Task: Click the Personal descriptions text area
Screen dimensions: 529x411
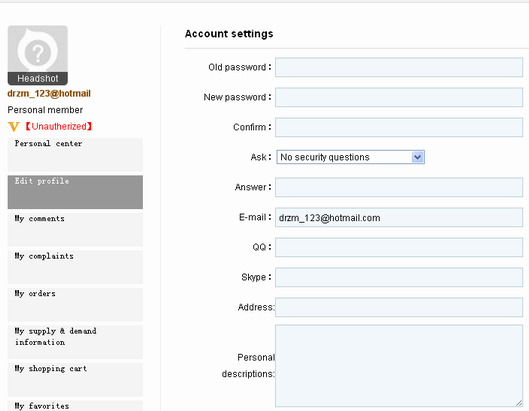Action: point(399,366)
